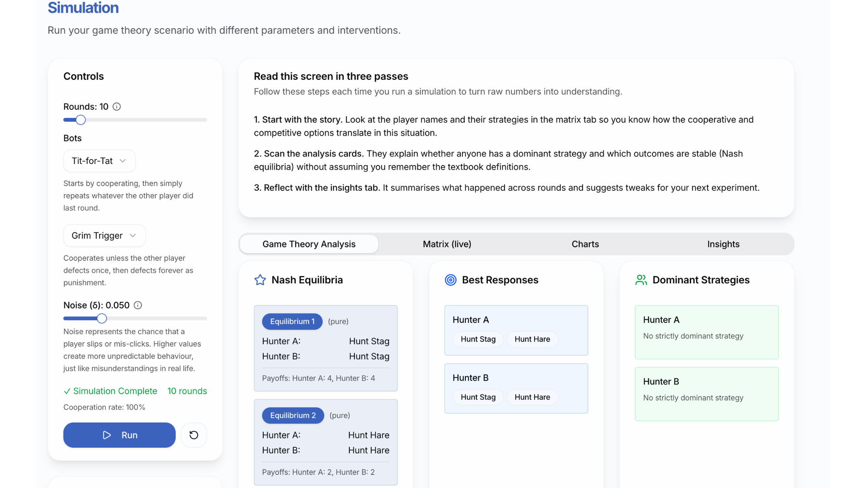Click Hunter B's Hunt Hare chip

[532, 397]
